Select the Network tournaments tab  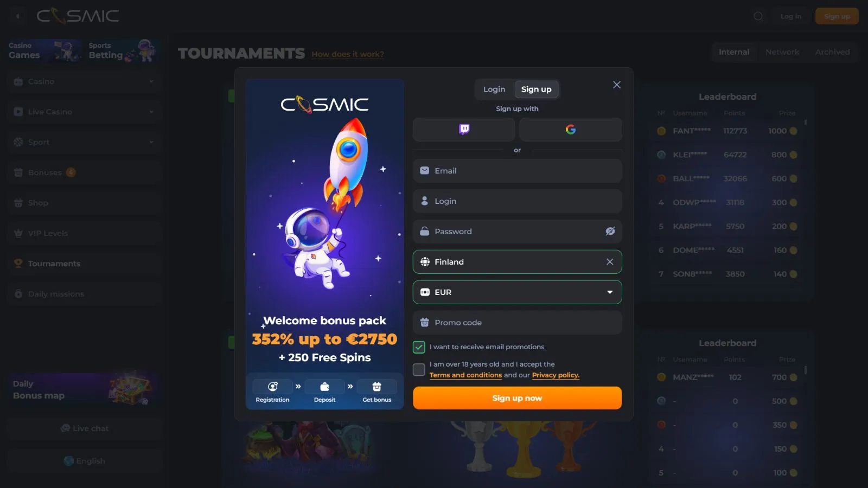point(782,52)
